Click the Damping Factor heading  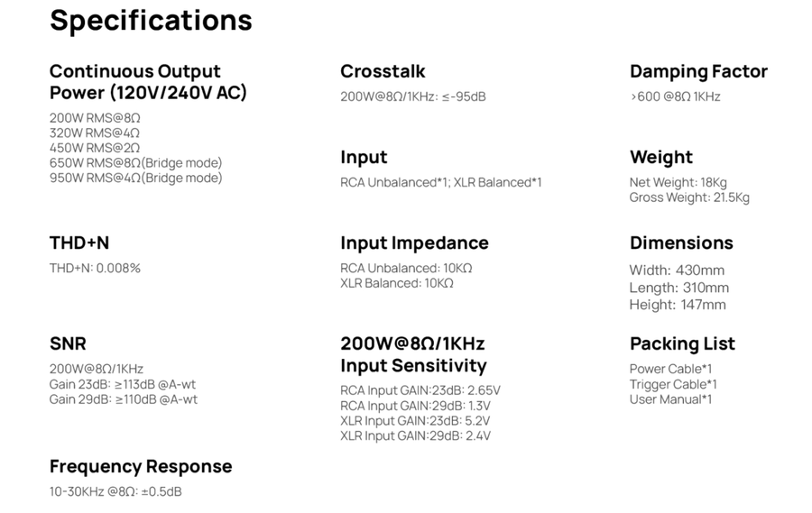(698, 71)
